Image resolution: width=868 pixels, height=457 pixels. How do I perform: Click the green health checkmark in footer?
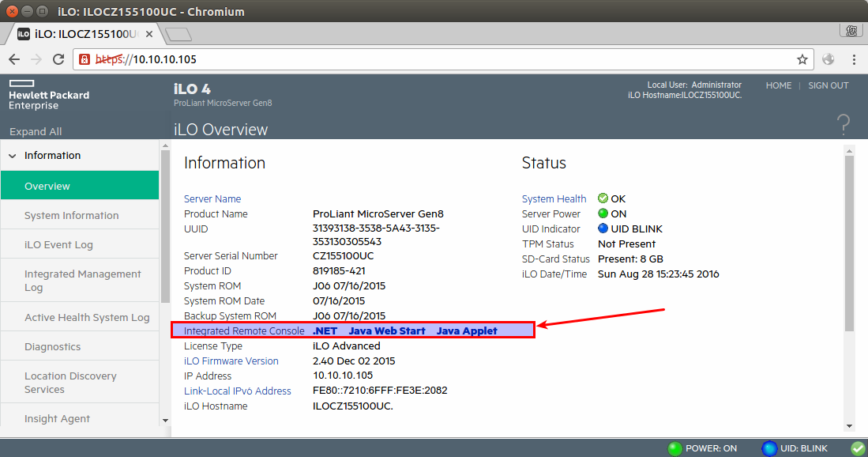tap(858, 448)
